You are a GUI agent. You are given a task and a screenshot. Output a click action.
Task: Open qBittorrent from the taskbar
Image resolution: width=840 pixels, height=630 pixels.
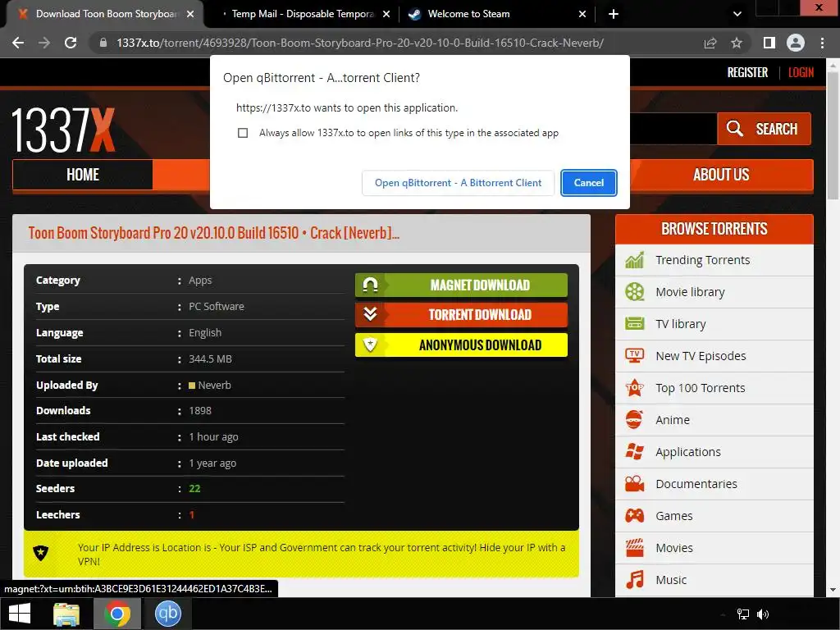(x=167, y=614)
